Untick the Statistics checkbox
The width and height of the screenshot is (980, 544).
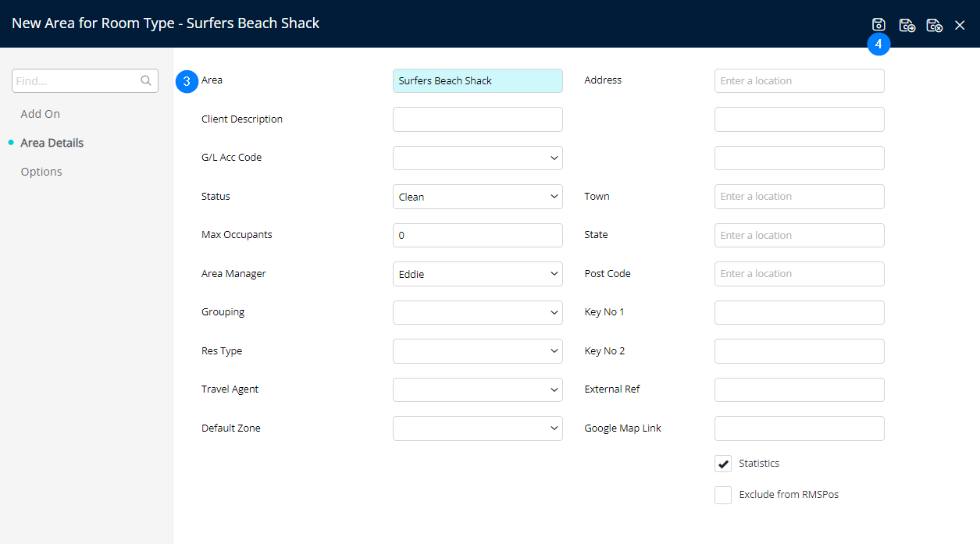coord(723,464)
